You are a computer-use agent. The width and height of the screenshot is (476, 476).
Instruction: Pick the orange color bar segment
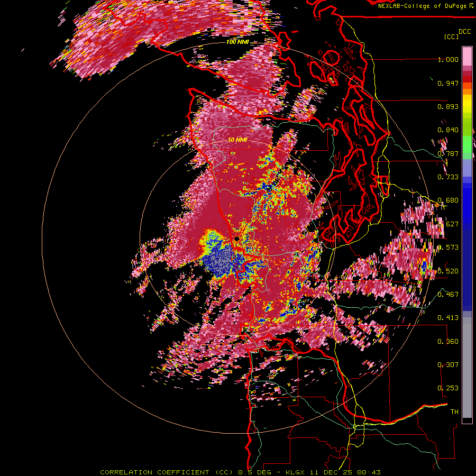[467, 91]
